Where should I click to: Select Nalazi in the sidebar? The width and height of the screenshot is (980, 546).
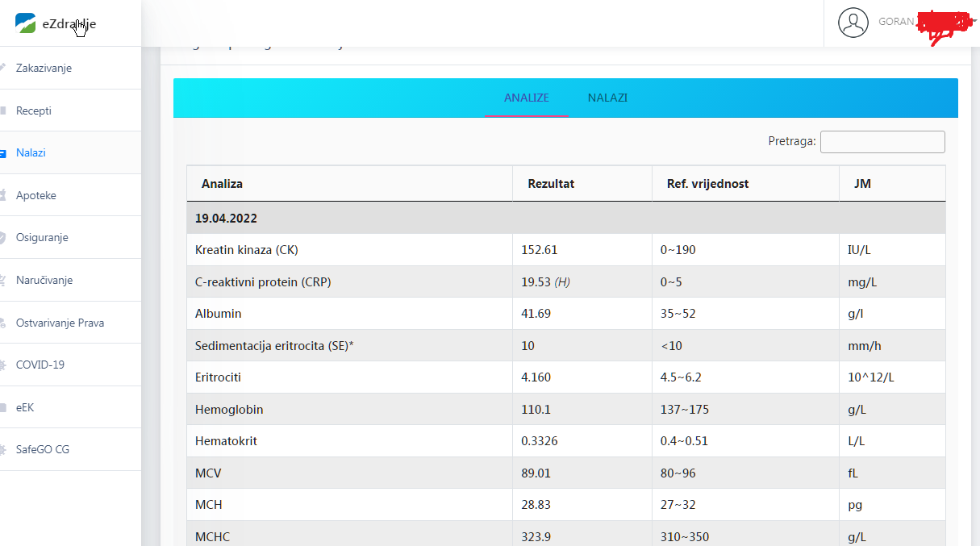point(31,152)
